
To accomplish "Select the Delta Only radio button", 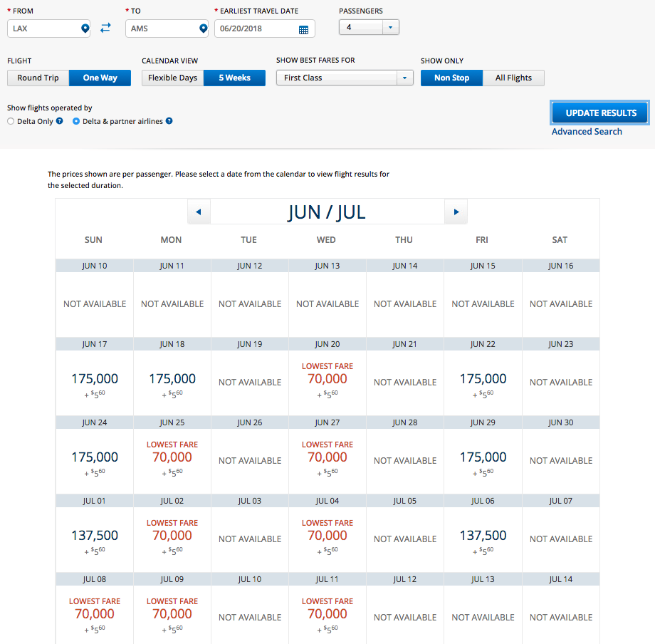I will [11, 121].
